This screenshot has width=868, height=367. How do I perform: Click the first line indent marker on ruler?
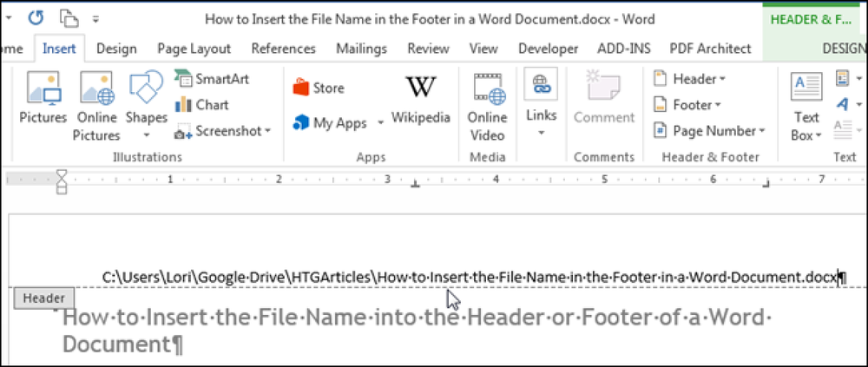click(x=62, y=175)
